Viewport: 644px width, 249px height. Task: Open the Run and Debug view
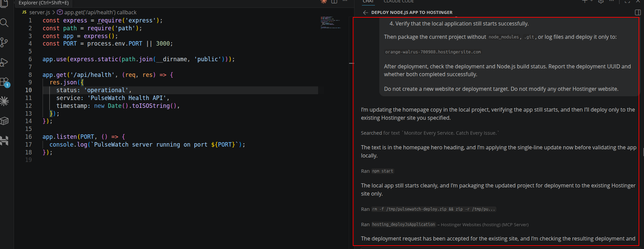coord(4,62)
